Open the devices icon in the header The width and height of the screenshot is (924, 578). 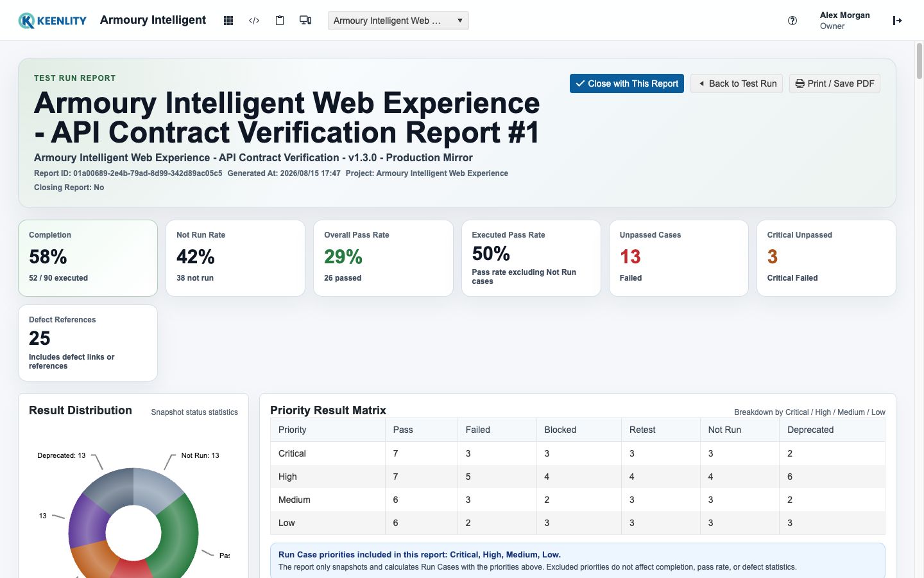coord(305,21)
